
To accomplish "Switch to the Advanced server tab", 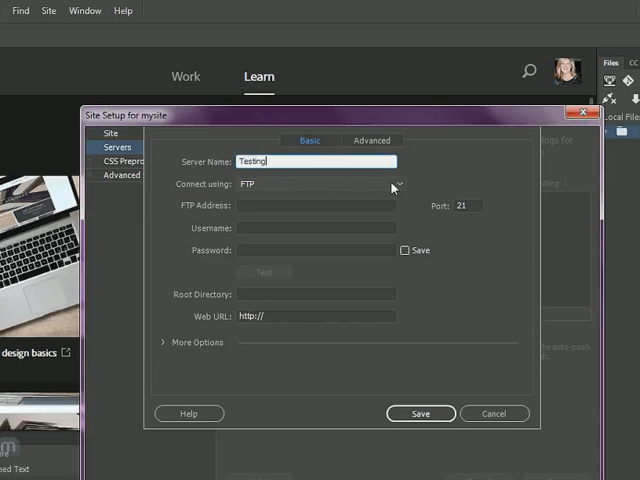I will (371, 141).
